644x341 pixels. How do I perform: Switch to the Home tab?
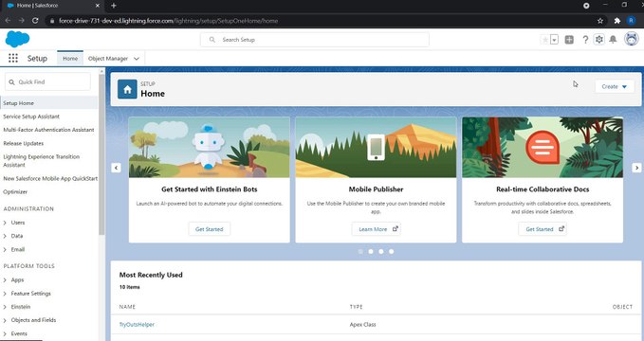[70, 59]
